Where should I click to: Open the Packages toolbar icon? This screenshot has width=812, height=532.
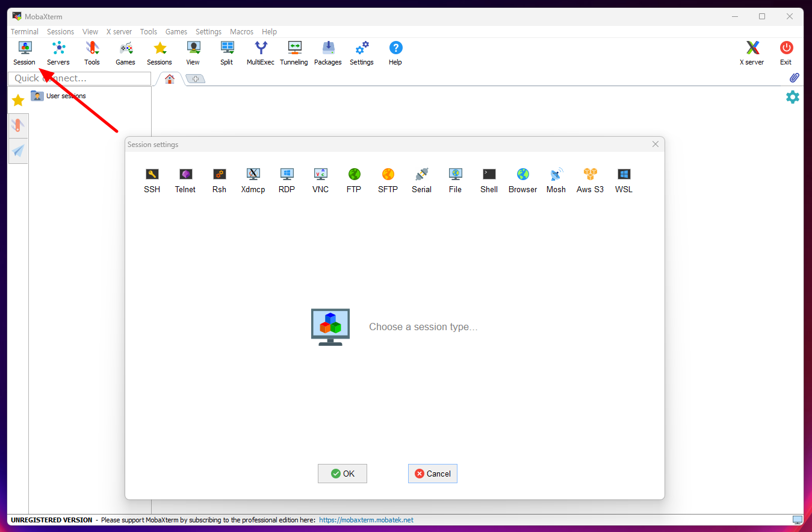(x=328, y=53)
